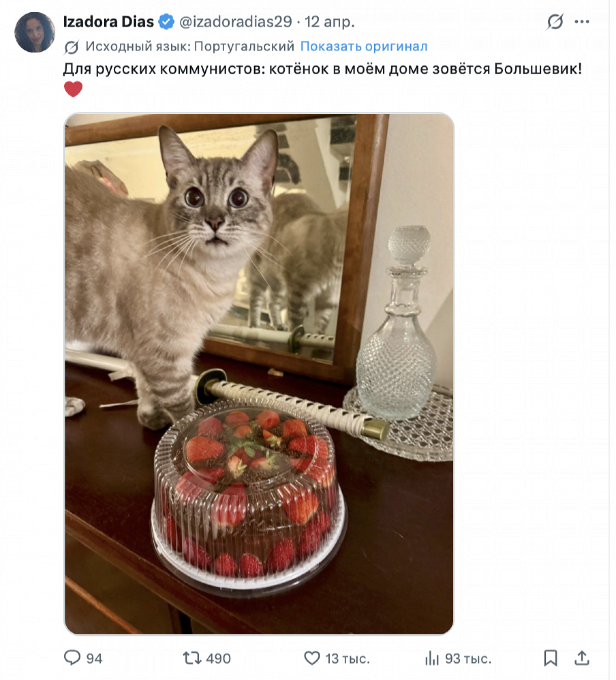The image size is (616, 680).
Task: Click the reply speech bubble icon
Action: [x=72, y=658]
